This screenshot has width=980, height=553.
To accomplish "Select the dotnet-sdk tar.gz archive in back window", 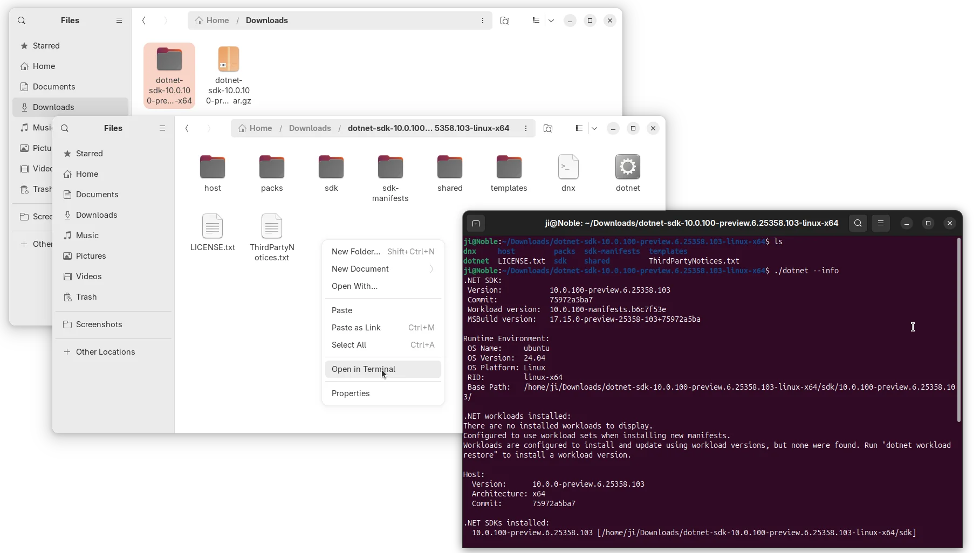I will [x=229, y=76].
